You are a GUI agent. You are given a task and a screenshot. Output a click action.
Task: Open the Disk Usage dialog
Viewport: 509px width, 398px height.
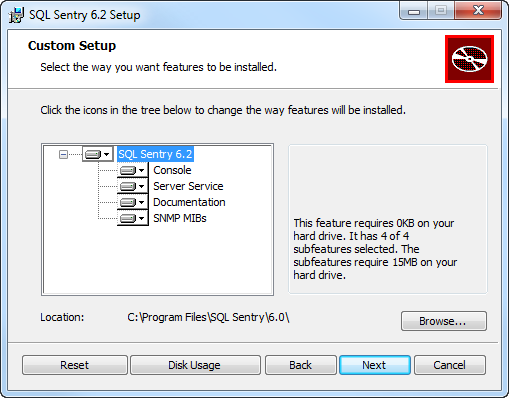point(195,365)
